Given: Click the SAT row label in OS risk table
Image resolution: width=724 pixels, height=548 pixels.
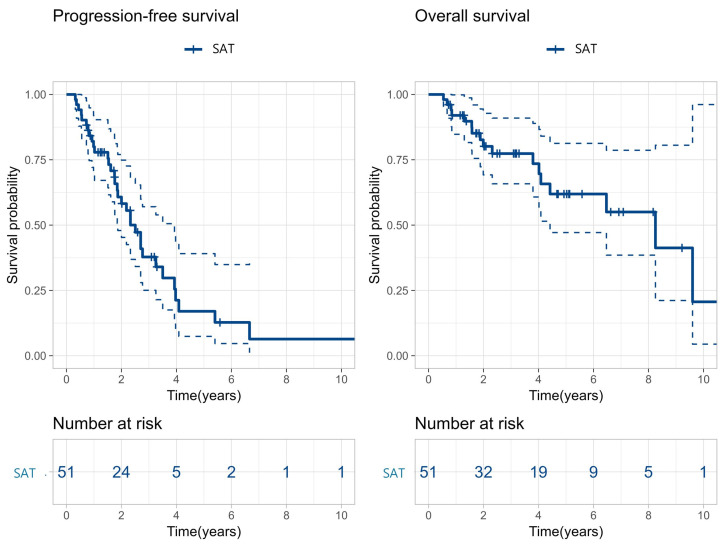Looking at the screenshot, I should [394, 473].
